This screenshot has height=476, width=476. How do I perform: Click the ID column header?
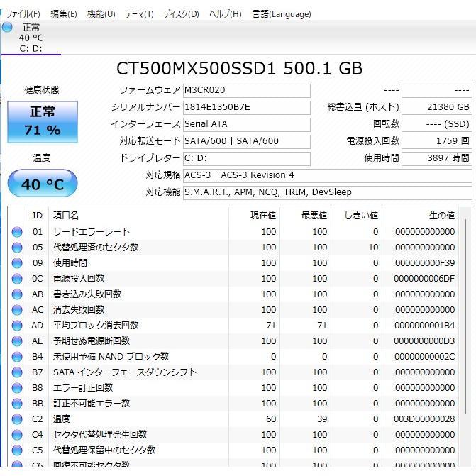[x=38, y=216]
